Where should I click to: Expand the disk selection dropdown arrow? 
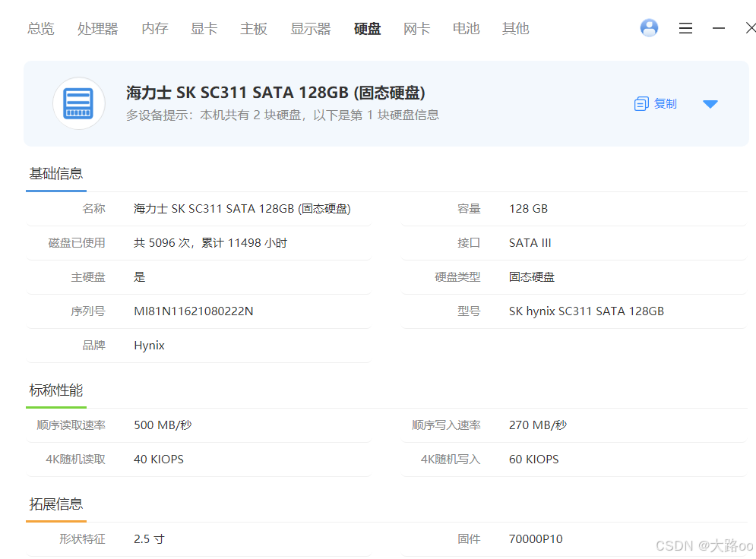710,104
